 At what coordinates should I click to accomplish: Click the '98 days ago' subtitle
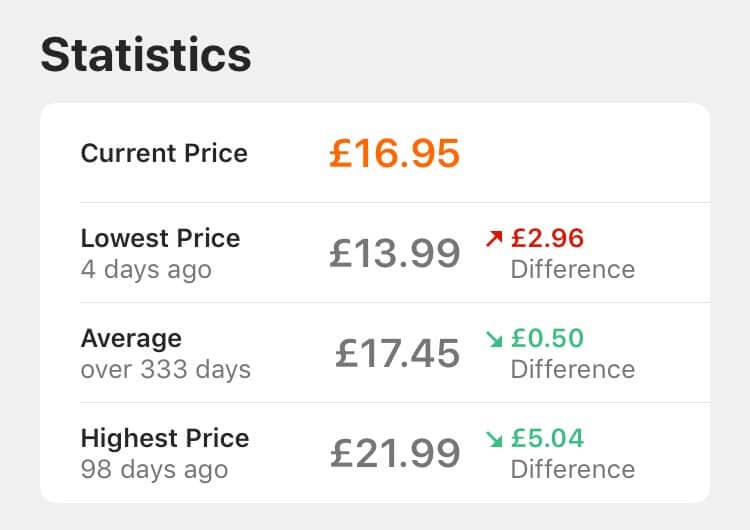(154, 470)
